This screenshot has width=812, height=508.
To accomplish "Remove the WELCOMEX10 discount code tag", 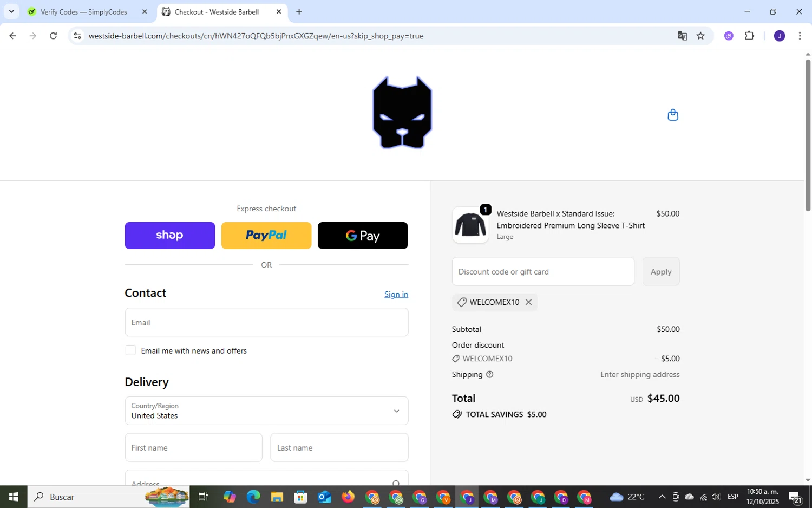I will (x=528, y=302).
